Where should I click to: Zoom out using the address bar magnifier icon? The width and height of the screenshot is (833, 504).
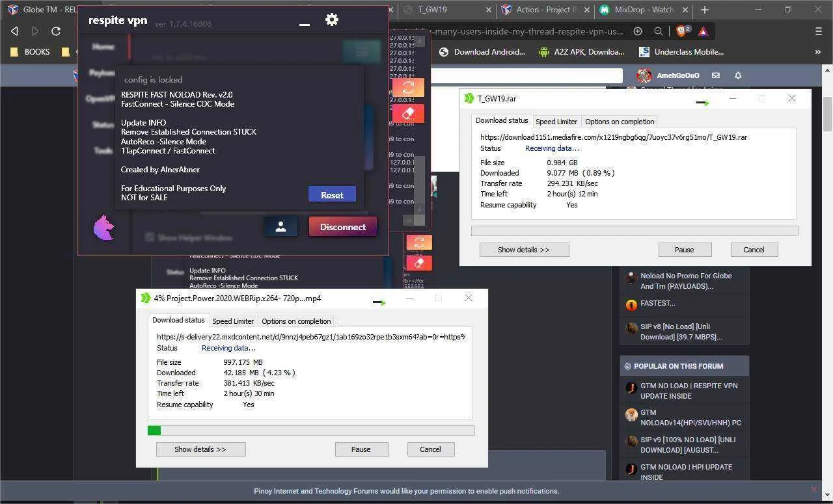point(659,31)
